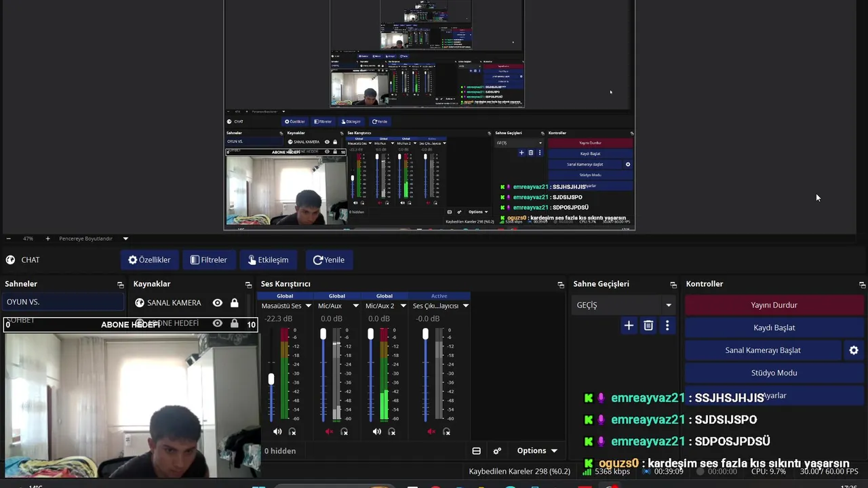Click the Masaüstü Ses volume fader handle
Screen dimensions: 868x488
pos(271,379)
